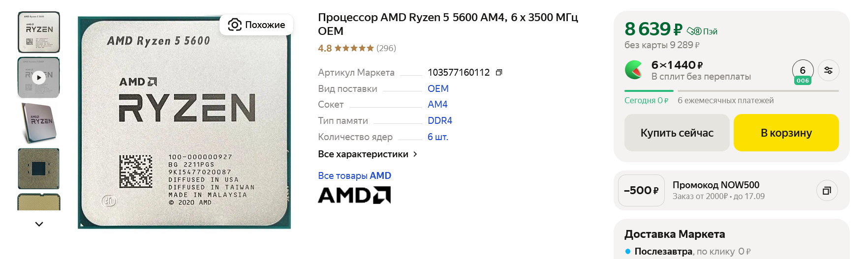Select the angled Ryzen chip thumbnail
The image size is (868, 259).
pyautogui.click(x=39, y=123)
